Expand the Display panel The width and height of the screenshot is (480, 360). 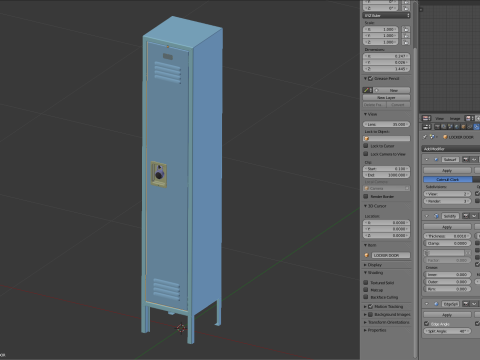[366, 265]
